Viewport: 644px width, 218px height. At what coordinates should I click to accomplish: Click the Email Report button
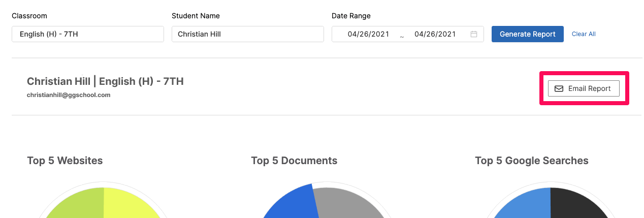(584, 88)
